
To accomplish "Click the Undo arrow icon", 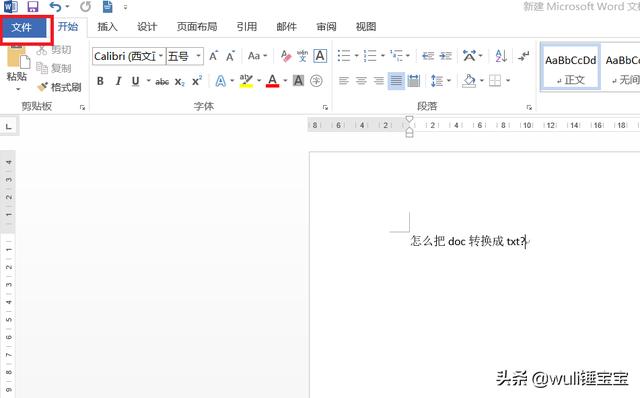I will click(55, 7).
